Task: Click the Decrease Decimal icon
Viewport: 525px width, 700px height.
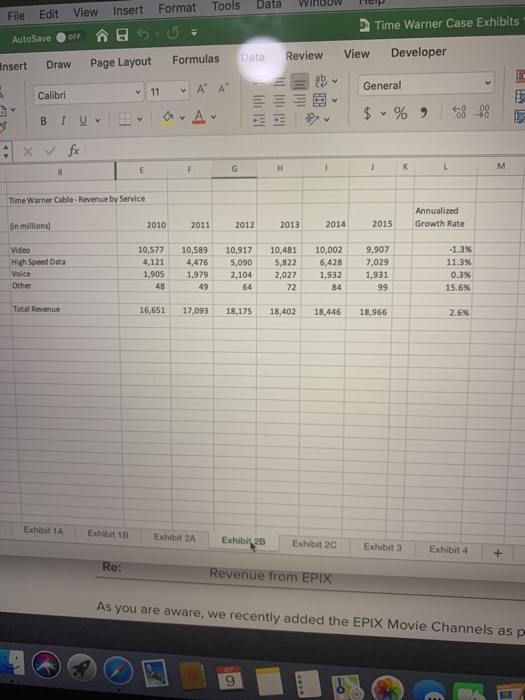Action: [x=483, y=111]
